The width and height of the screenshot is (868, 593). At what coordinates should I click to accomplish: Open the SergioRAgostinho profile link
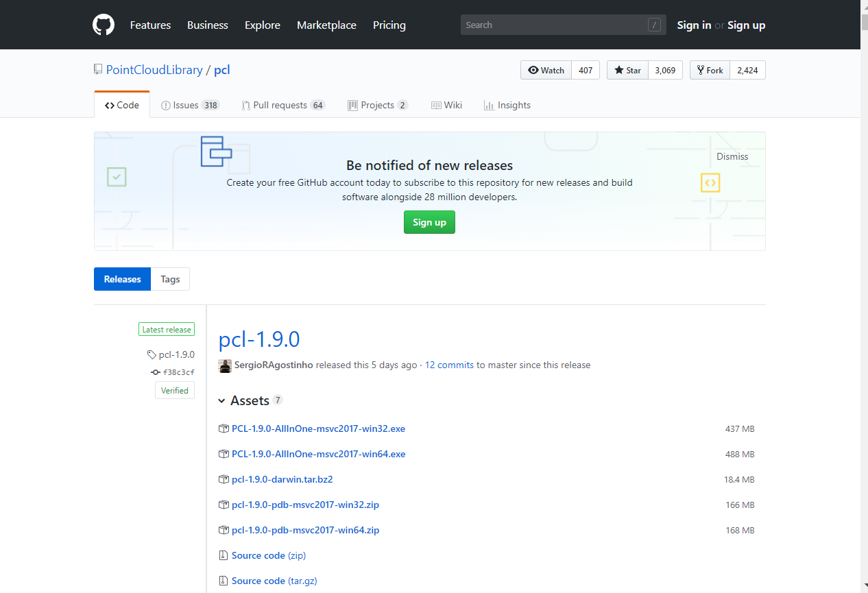pos(274,365)
